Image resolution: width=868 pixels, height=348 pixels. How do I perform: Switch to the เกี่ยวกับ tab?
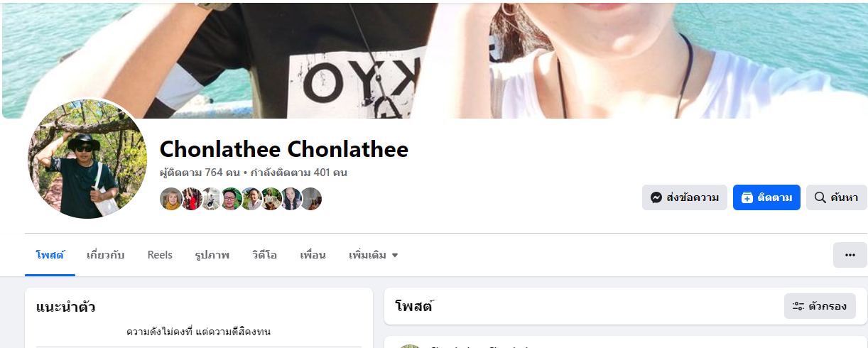click(105, 255)
